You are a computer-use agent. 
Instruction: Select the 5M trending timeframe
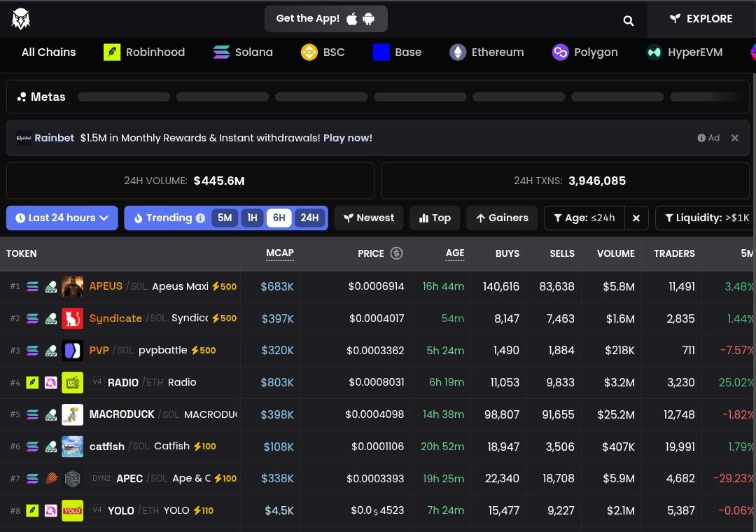click(x=225, y=218)
